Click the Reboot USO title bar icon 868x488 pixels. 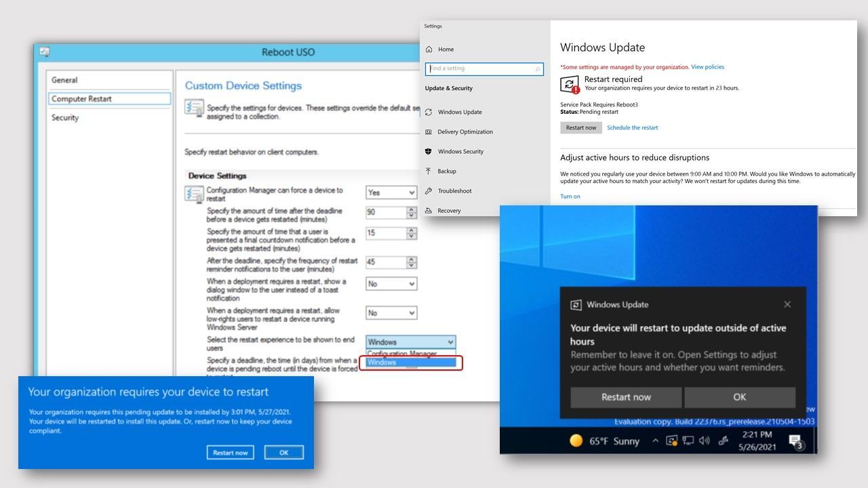click(45, 52)
